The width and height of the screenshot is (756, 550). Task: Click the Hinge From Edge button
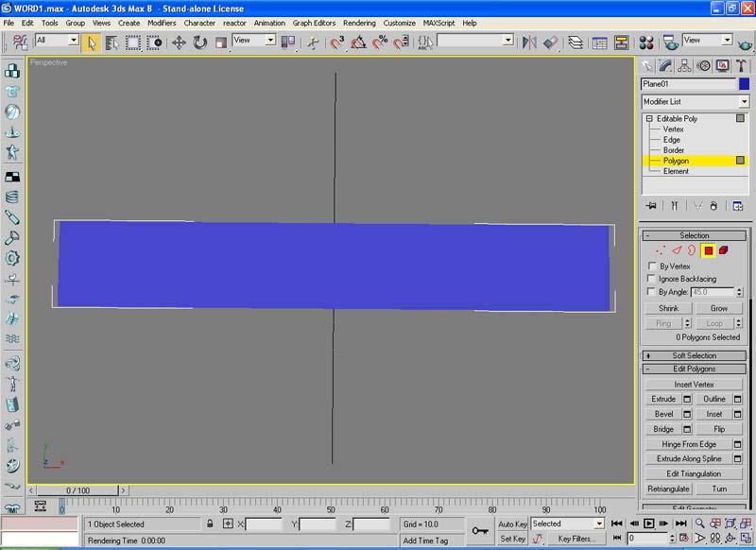(x=689, y=444)
